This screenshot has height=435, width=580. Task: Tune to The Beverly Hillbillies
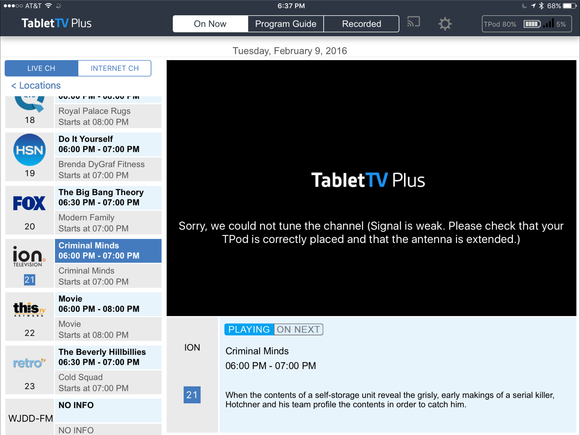coord(108,357)
